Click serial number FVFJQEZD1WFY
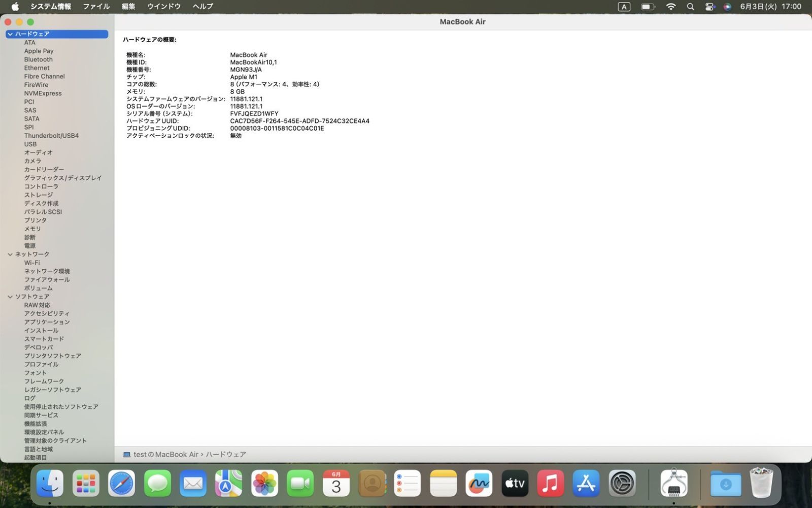The width and height of the screenshot is (812, 508). pyautogui.click(x=254, y=114)
